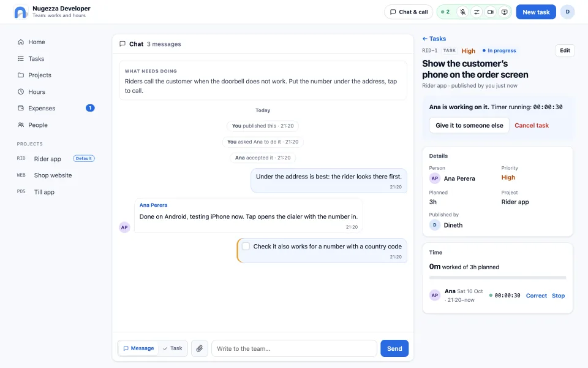Viewport: 588px width, 368px height.
Task: Click the 'Done on Android' message text
Action: [x=249, y=217]
